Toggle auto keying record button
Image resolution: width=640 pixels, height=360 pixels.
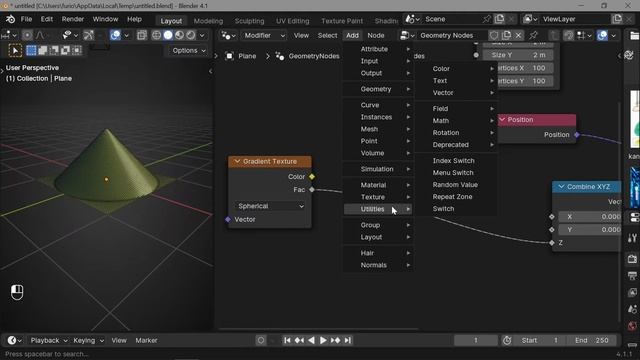261,340
